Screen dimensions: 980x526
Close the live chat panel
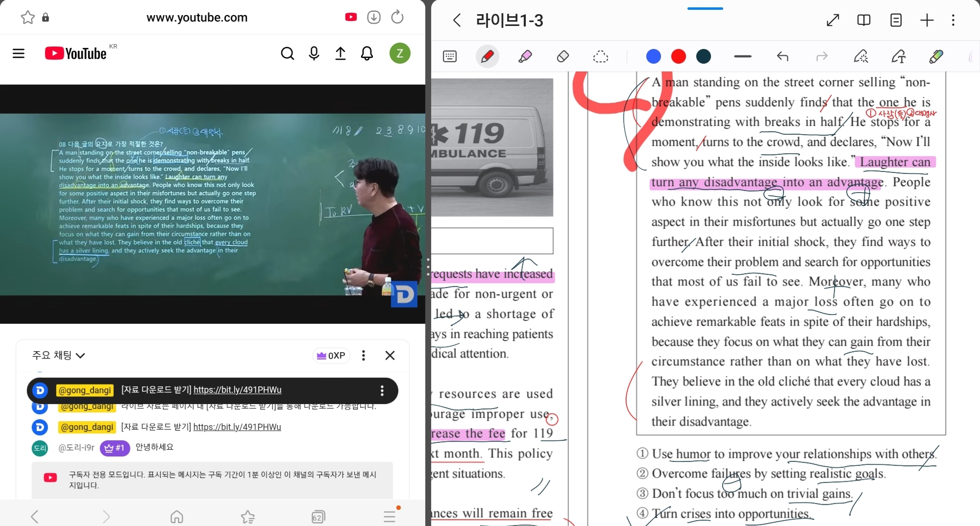click(390, 356)
